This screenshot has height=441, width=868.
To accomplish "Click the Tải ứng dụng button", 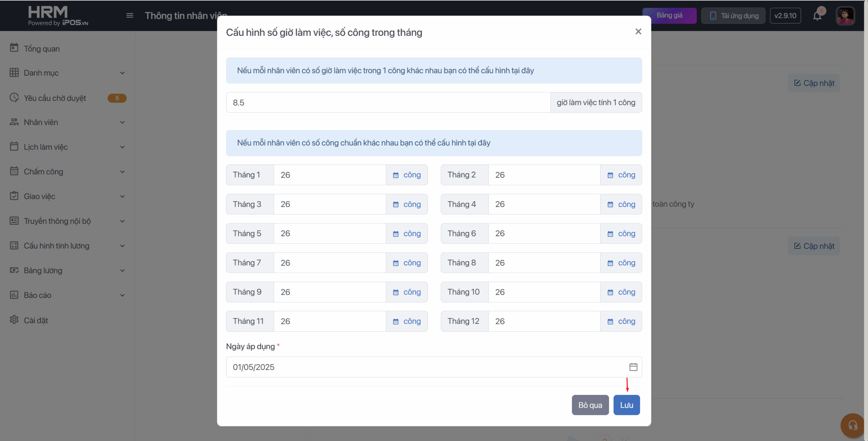I will click(733, 16).
